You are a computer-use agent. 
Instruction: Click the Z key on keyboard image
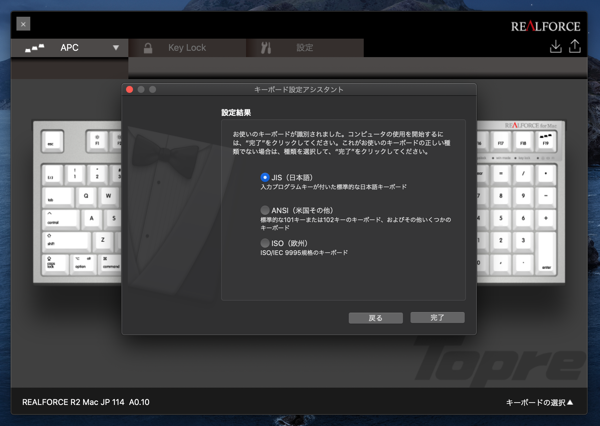[103, 241]
